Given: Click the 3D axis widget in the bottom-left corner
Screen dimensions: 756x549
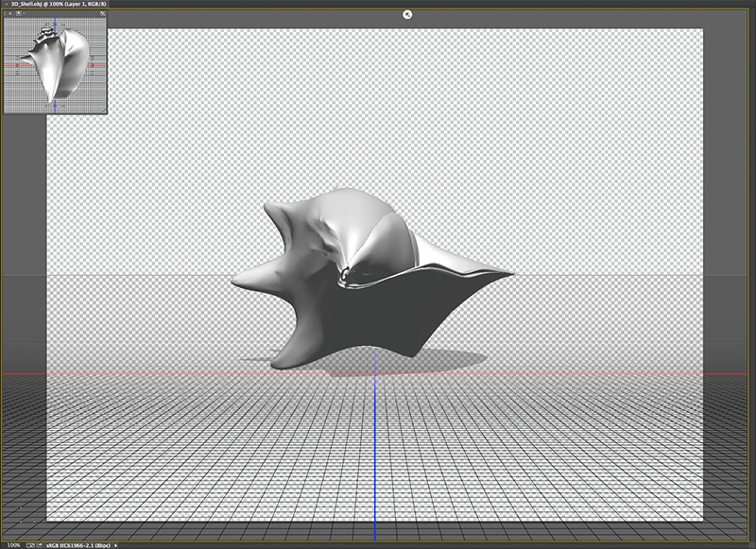Looking at the screenshot, I should pos(21,520).
